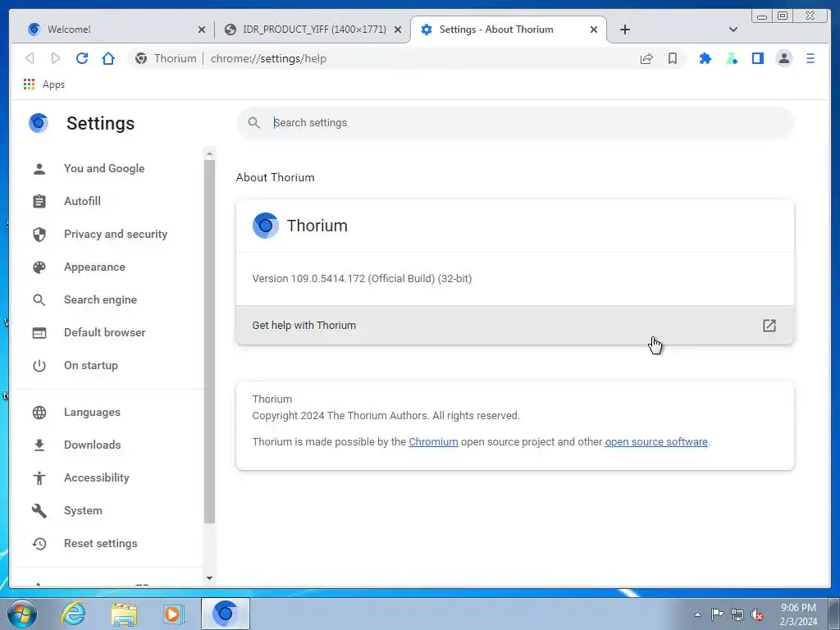Open a new tab with plus button
Image resolution: width=840 pixels, height=630 pixels.
pyautogui.click(x=624, y=30)
